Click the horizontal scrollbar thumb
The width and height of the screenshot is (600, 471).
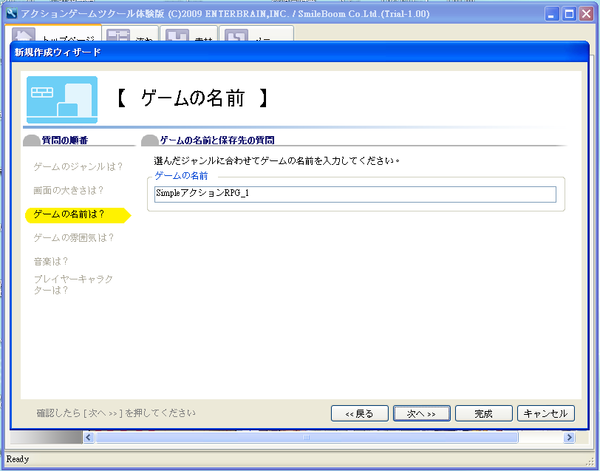(x=307, y=437)
